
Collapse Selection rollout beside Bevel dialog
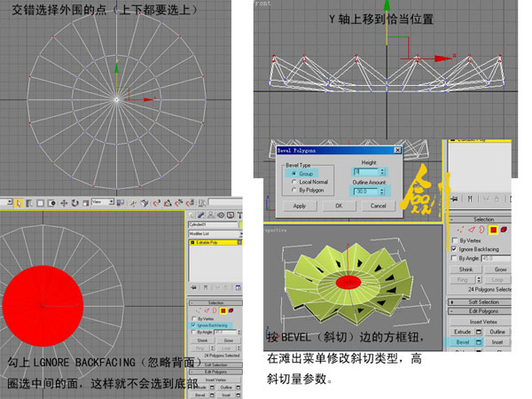point(480,220)
